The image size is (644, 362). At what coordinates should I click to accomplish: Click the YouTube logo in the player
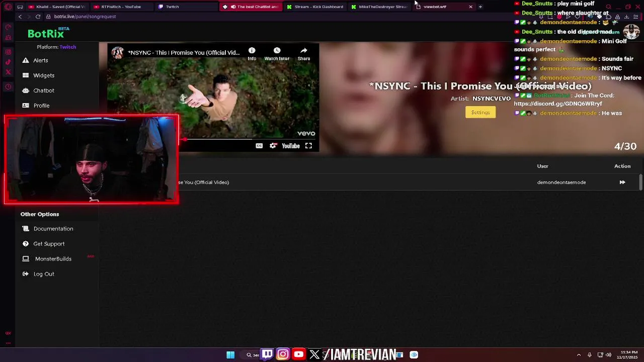[291, 146]
